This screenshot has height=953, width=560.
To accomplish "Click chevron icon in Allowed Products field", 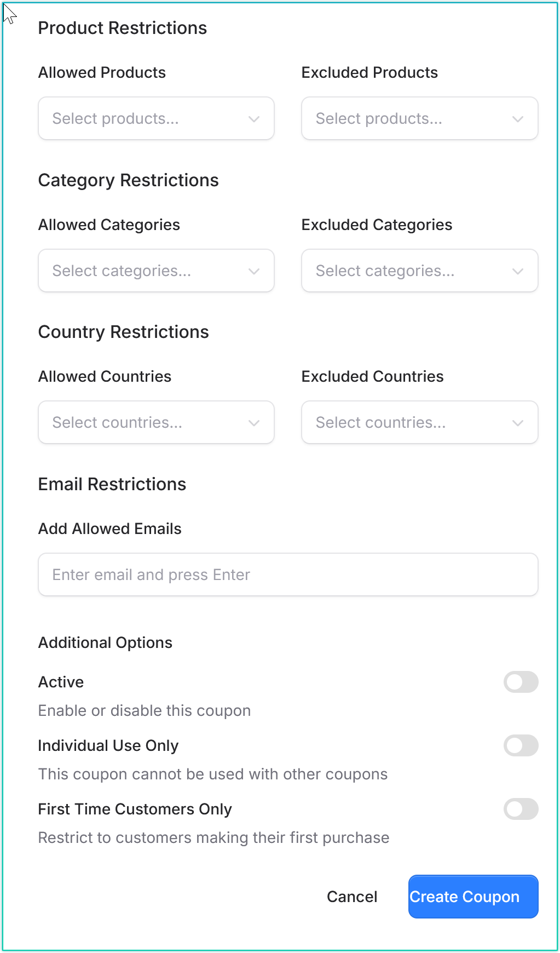I will click(254, 119).
